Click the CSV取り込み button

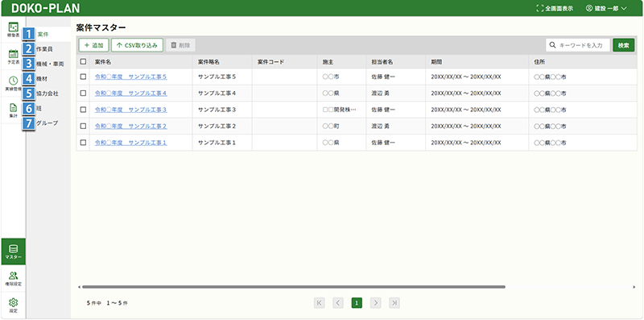click(137, 45)
